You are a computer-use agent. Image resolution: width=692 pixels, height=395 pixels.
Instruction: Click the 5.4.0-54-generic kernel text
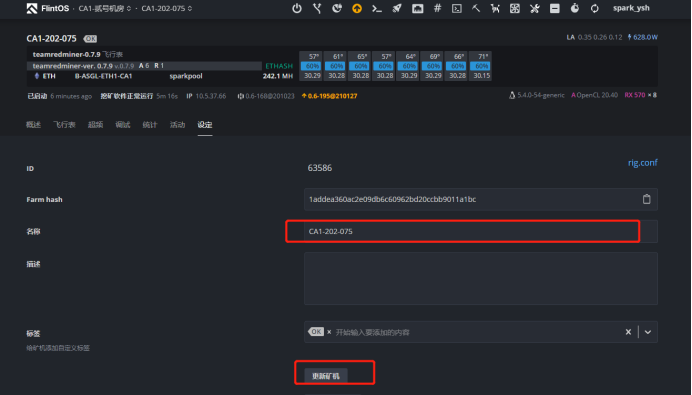pyautogui.click(x=541, y=95)
